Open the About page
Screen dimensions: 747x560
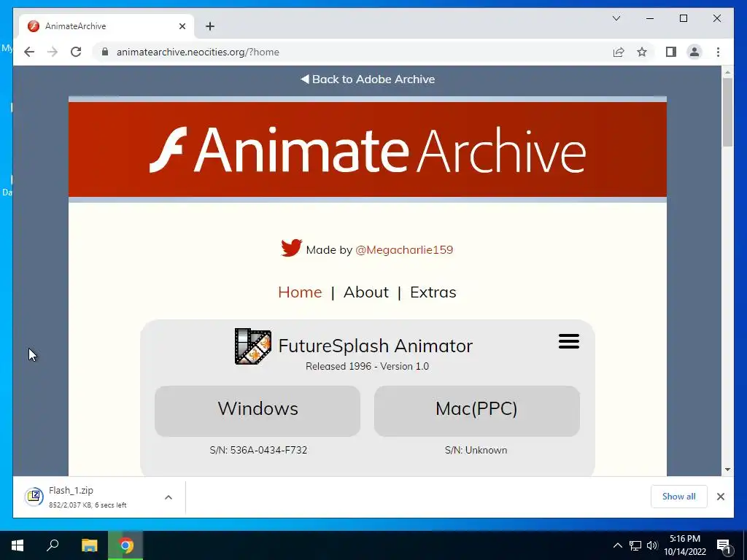pyautogui.click(x=366, y=292)
